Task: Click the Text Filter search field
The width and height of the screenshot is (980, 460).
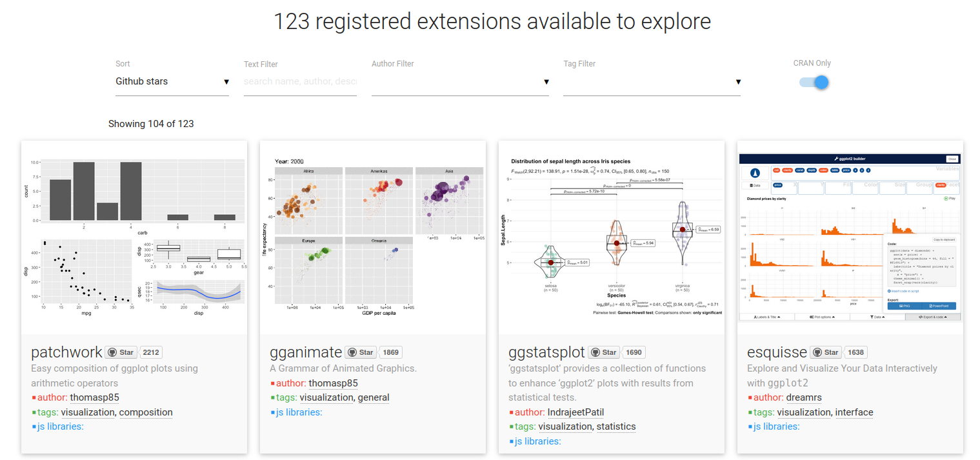Action: click(x=300, y=82)
